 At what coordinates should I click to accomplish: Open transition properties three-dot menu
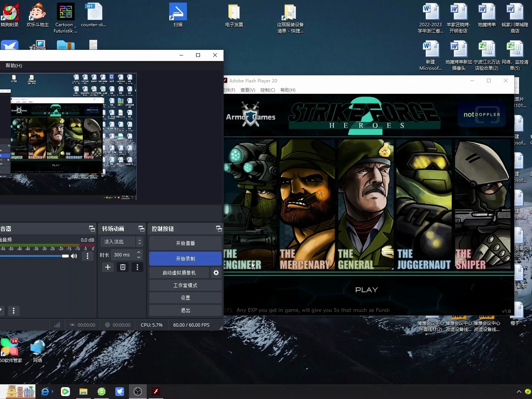[137, 267]
